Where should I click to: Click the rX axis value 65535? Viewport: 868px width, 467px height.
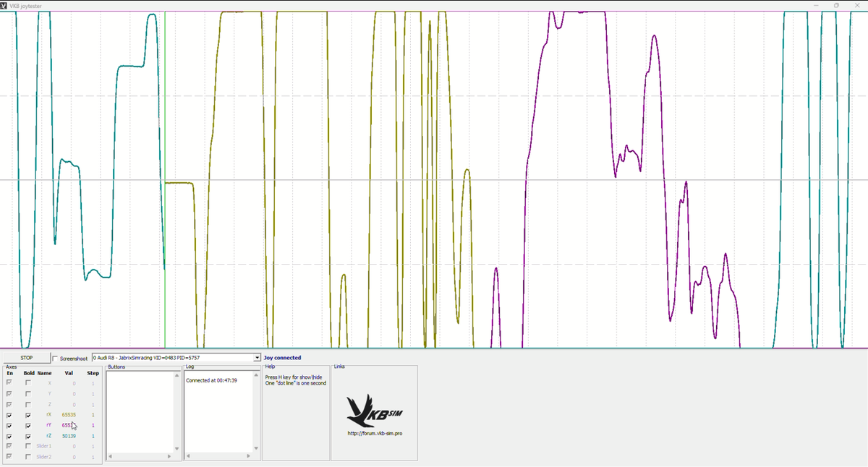(69, 416)
